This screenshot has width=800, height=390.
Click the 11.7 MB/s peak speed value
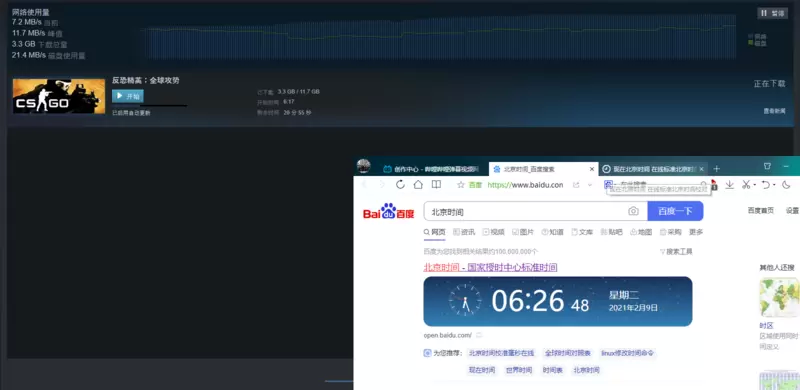[x=29, y=33]
